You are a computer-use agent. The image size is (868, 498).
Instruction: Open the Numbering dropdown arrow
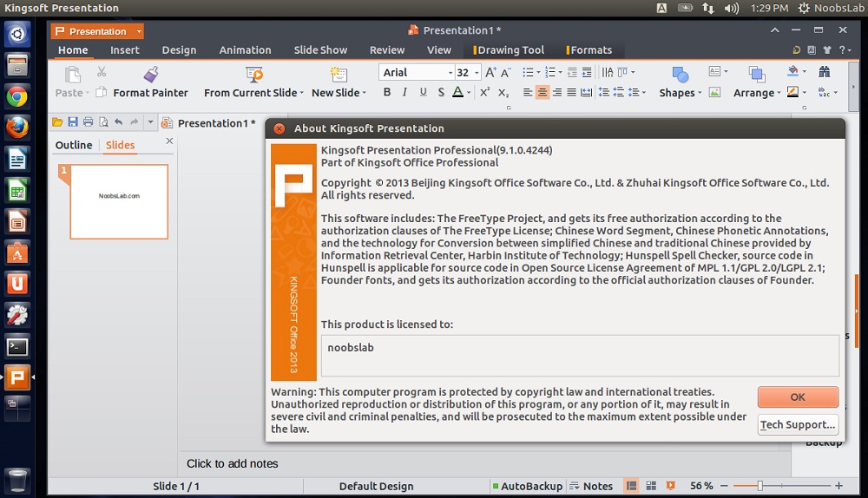pyautogui.click(x=560, y=73)
